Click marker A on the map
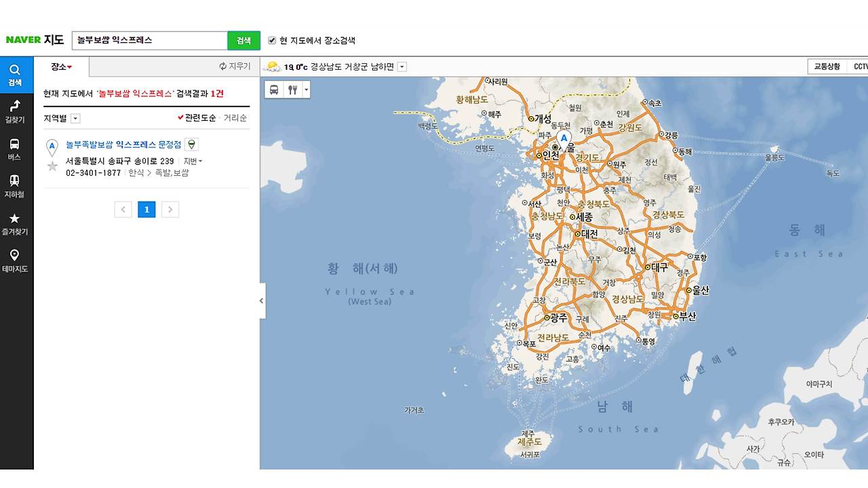Viewport: 868px width, 488px height. tap(564, 140)
